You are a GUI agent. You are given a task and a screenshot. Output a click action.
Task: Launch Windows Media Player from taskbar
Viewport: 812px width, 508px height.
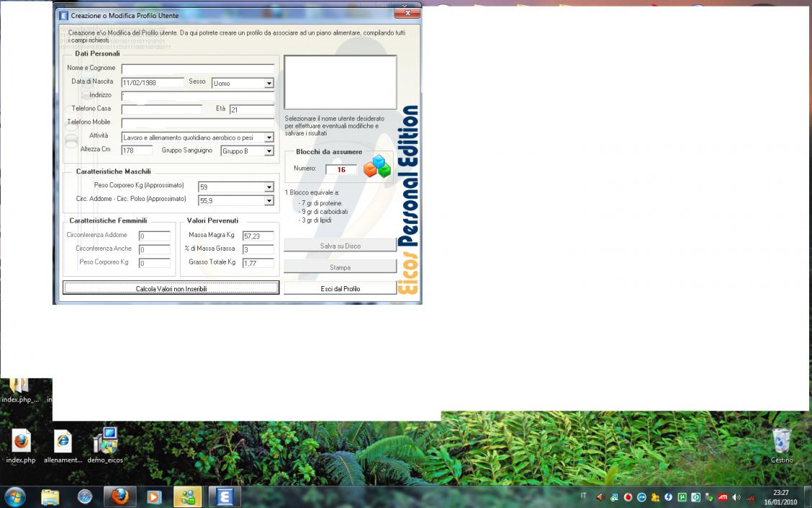pyautogui.click(x=154, y=496)
